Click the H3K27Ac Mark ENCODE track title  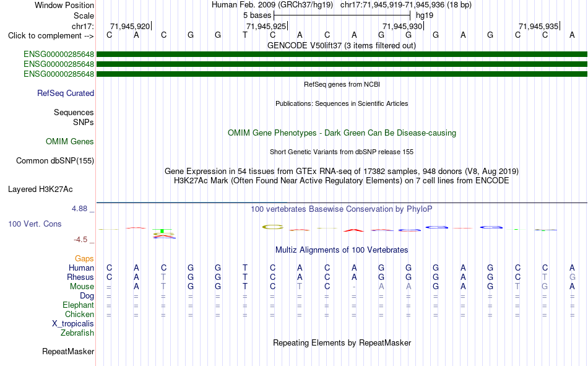tap(342, 181)
